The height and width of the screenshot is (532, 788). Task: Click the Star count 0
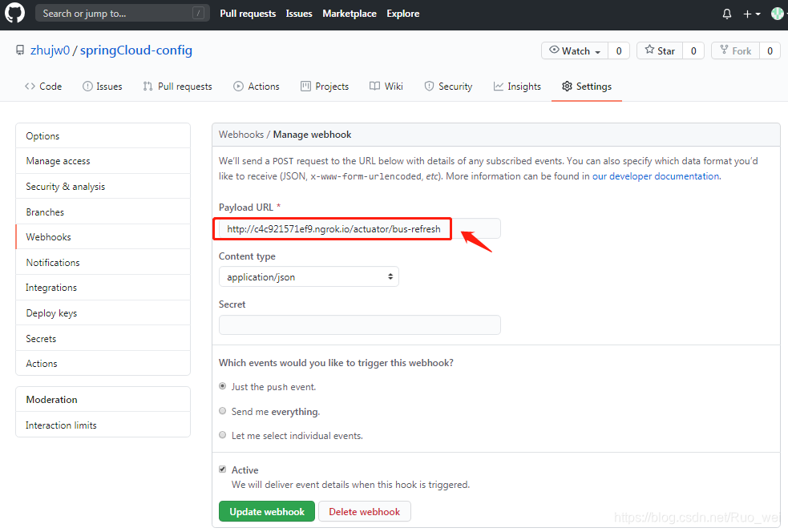tap(693, 50)
